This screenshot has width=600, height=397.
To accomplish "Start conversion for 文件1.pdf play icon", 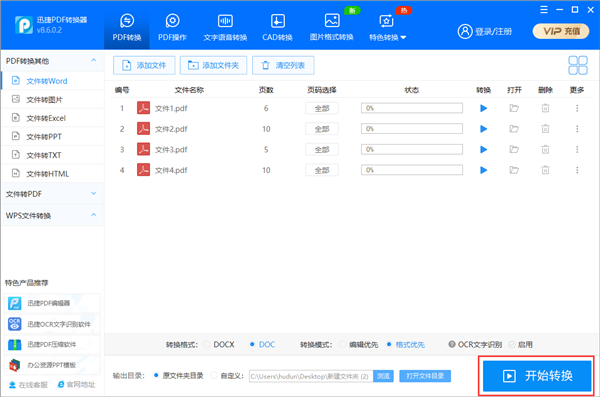I will point(484,108).
